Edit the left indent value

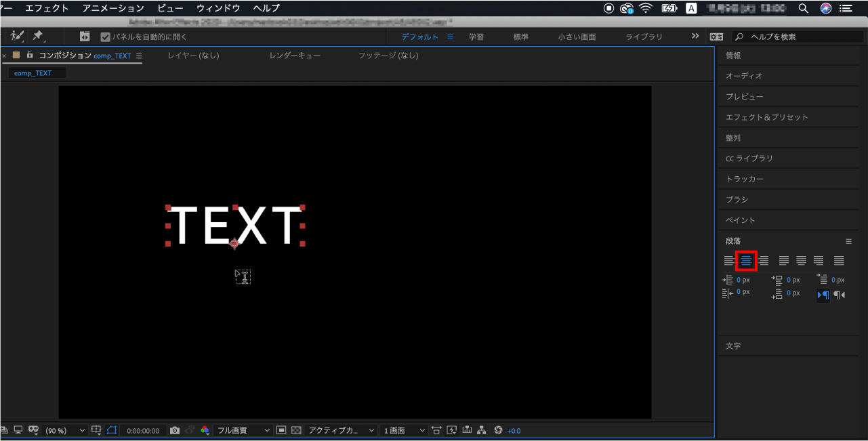(x=743, y=280)
